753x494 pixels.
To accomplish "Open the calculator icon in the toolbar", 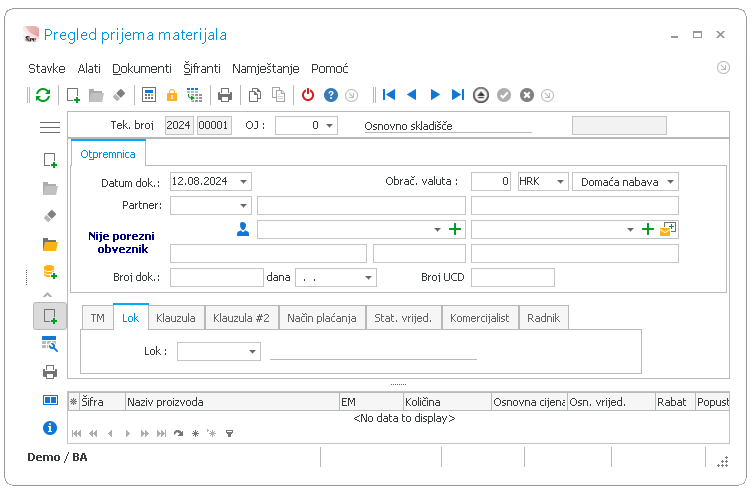I will (x=149, y=95).
